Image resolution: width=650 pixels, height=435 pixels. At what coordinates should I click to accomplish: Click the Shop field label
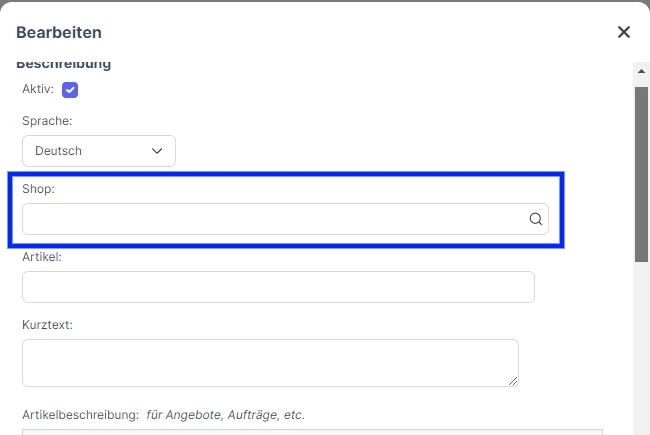point(39,189)
